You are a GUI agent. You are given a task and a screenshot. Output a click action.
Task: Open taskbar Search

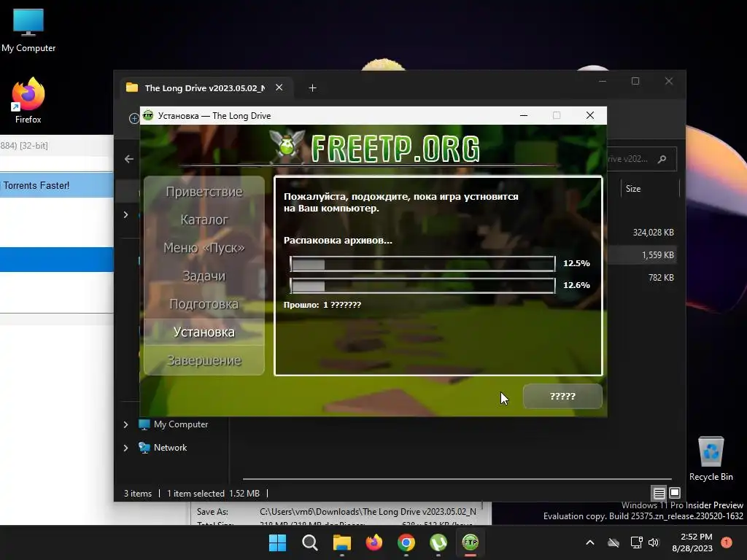tap(309, 542)
